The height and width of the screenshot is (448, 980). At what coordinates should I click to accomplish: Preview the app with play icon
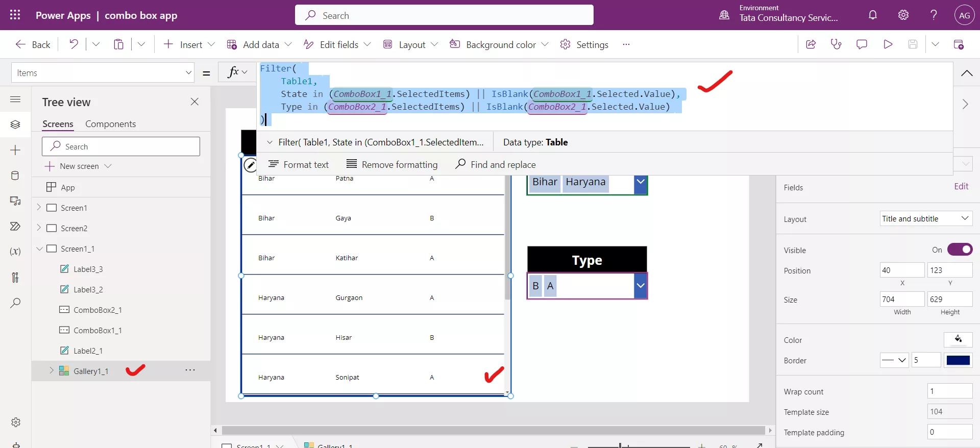point(888,44)
